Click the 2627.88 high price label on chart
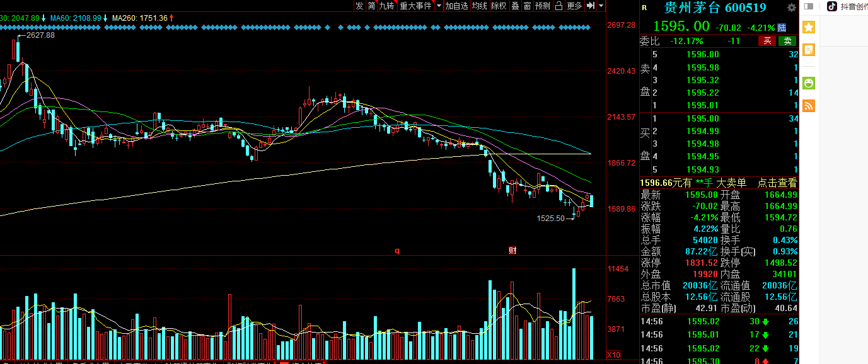The image size is (868, 364). click(40, 35)
